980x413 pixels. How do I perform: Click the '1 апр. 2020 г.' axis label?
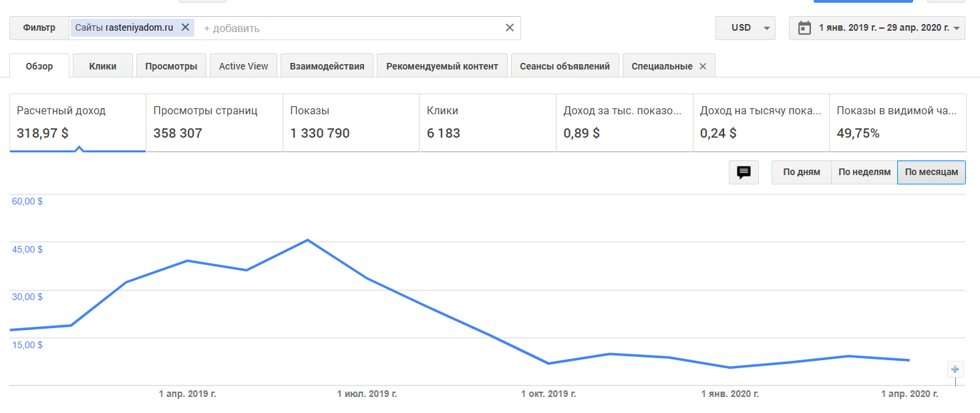click(x=910, y=394)
